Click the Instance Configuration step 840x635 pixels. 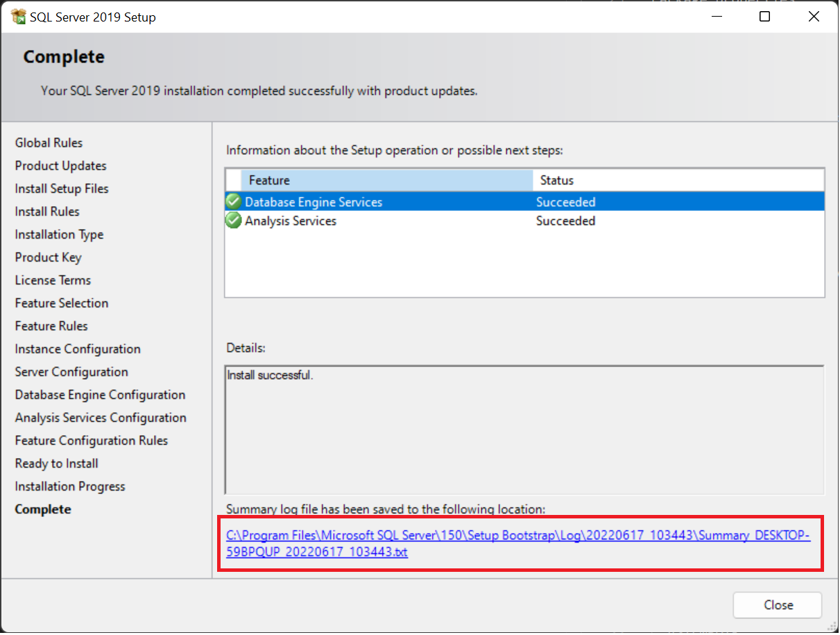pyautogui.click(x=78, y=349)
